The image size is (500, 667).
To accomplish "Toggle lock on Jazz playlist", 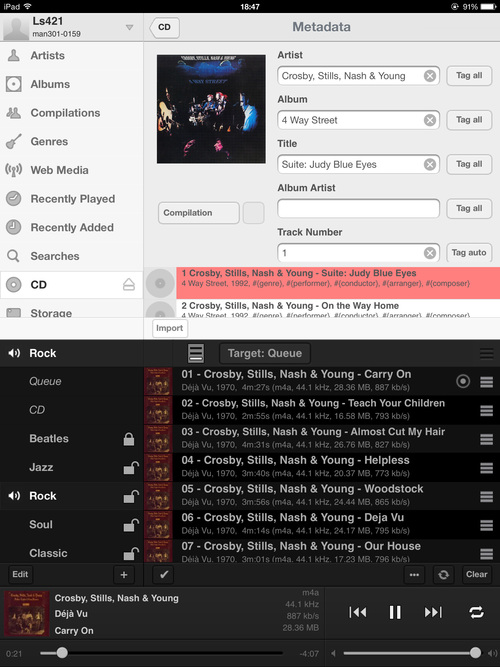I will coord(131,467).
